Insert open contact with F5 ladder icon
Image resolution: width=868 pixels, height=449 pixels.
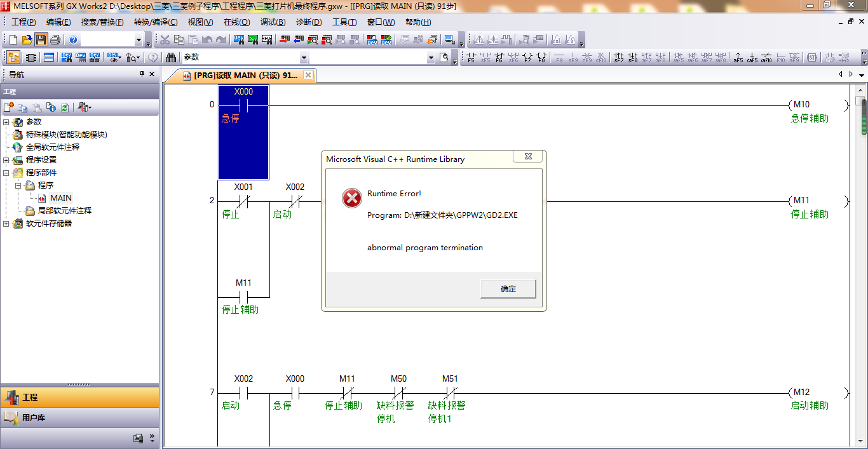point(471,58)
